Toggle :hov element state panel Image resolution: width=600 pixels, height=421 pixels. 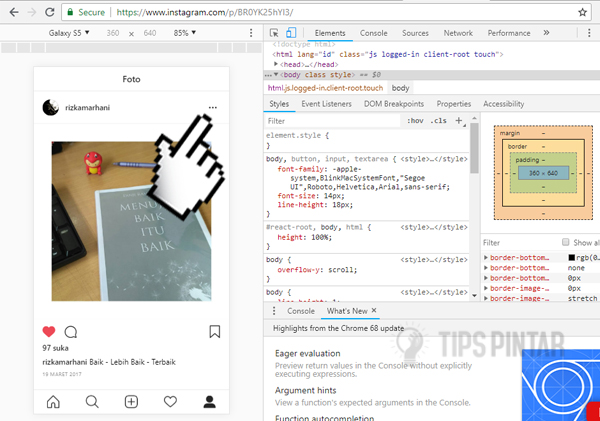pos(415,121)
